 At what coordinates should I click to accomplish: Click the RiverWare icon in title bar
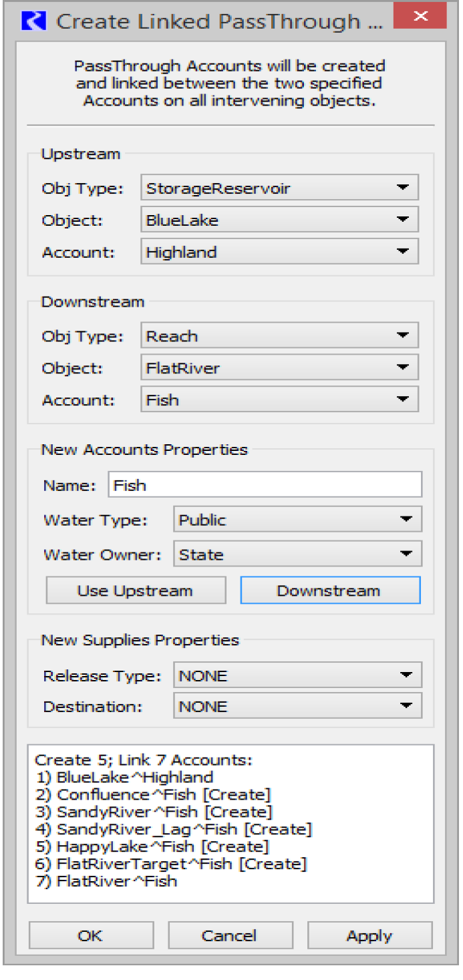pos(33,21)
